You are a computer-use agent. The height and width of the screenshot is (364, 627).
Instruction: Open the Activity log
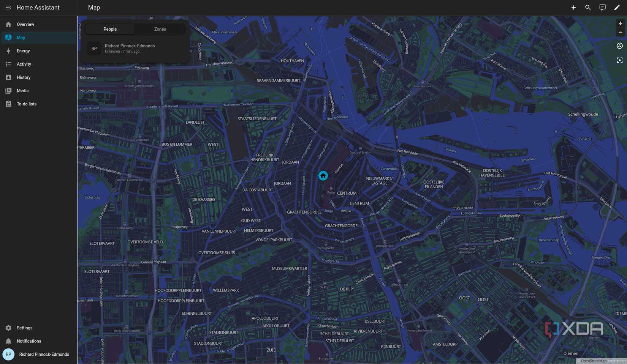[38, 64]
